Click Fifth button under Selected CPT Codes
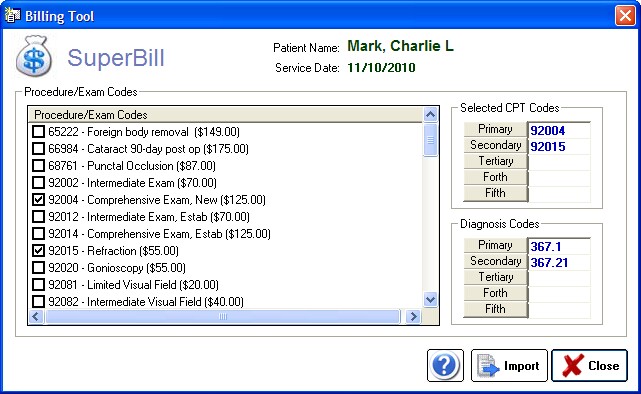This screenshot has height=394, width=641. 495,193
